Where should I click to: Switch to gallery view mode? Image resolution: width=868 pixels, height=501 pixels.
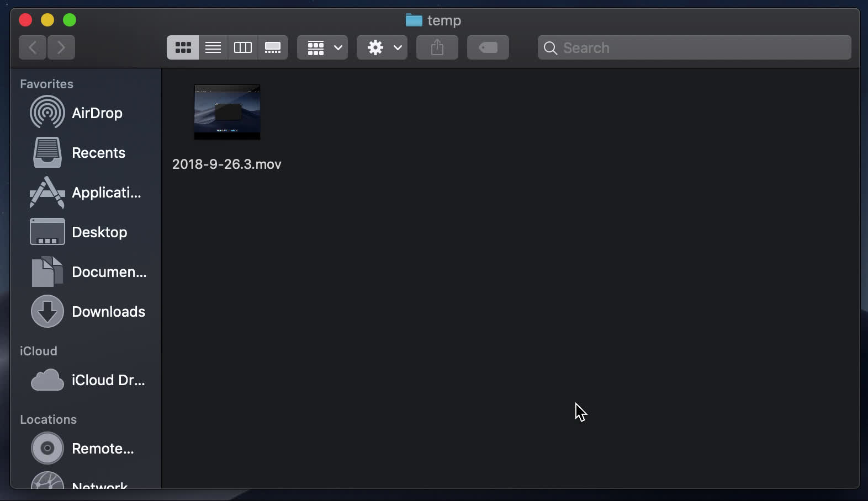click(x=273, y=48)
